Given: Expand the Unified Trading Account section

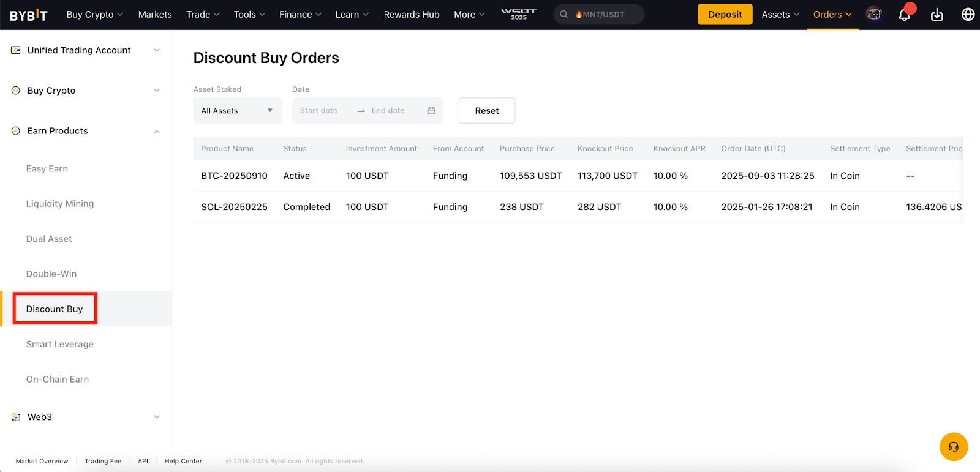Looking at the screenshot, I should (x=157, y=50).
